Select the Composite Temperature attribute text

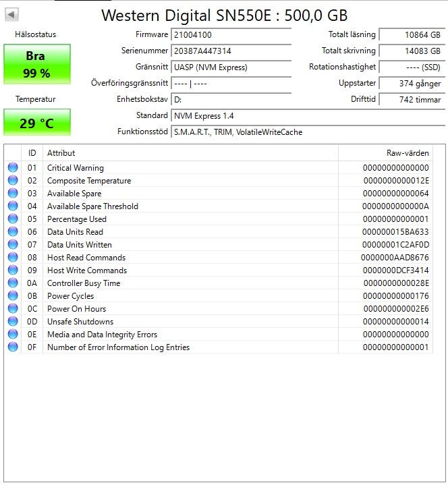pyautogui.click(x=89, y=181)
